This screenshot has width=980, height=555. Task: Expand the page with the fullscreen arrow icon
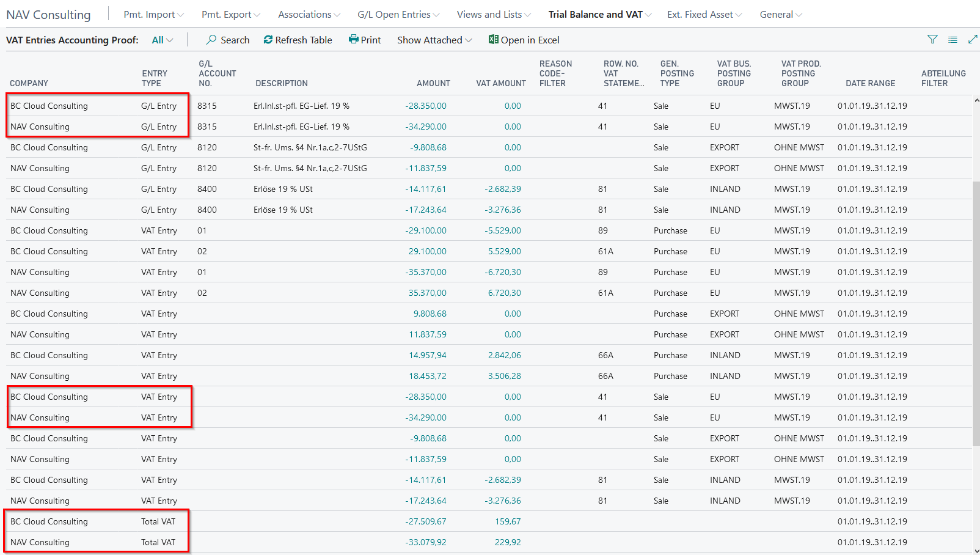[x=973, y=40]
